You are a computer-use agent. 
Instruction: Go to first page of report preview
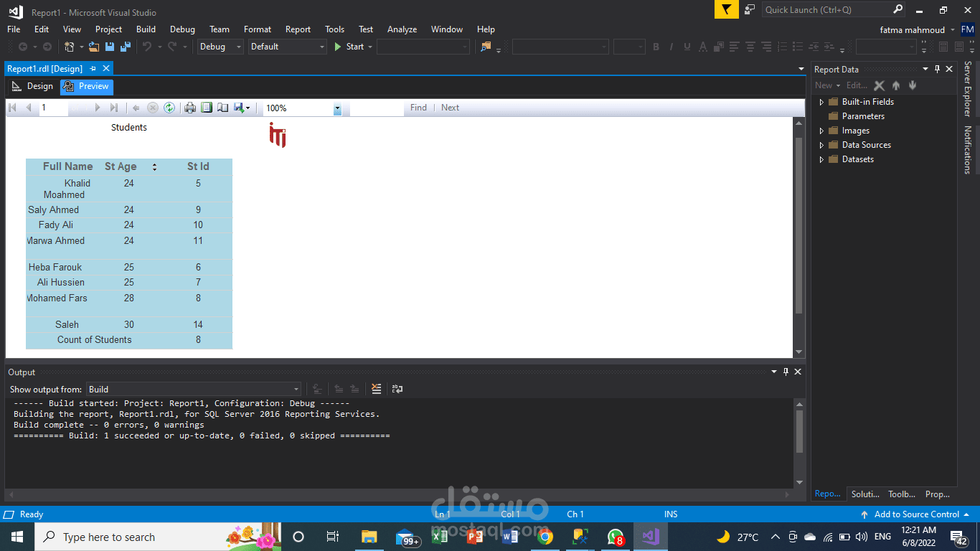click(x=12, y=108)
